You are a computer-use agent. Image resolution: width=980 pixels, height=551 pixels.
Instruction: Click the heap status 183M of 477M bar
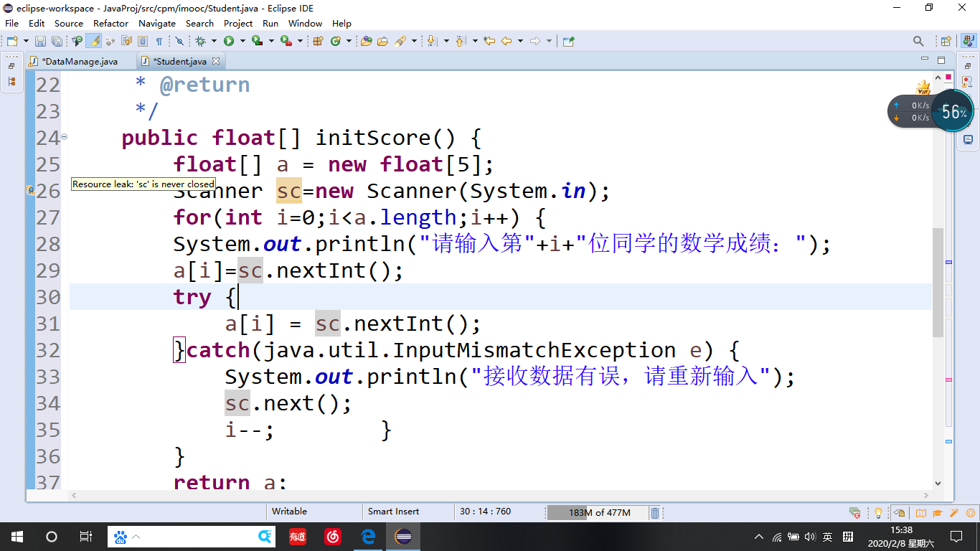[597, 512]
